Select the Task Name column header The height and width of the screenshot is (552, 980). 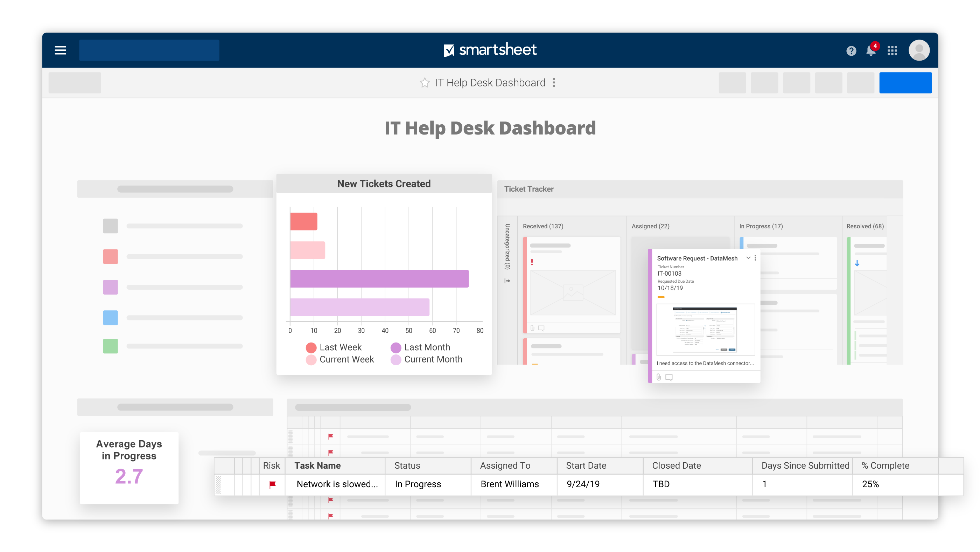(x=317, y=465)
